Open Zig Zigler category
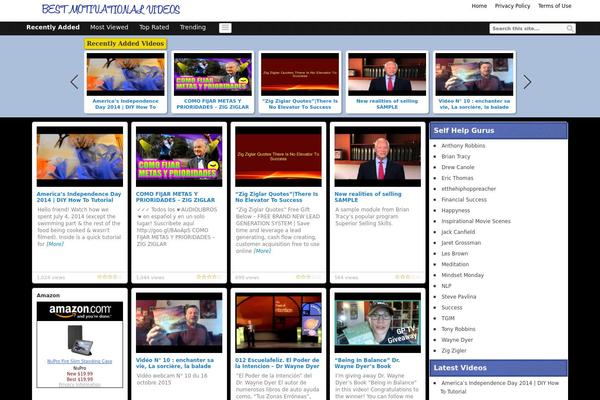 click(x=454, y=350)
